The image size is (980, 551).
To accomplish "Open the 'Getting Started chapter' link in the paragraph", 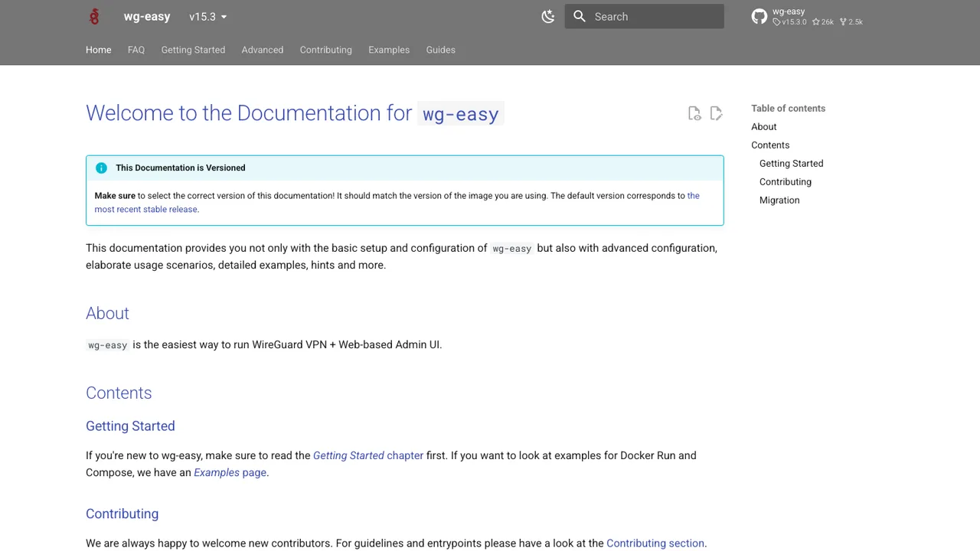I will coord(368,455).
